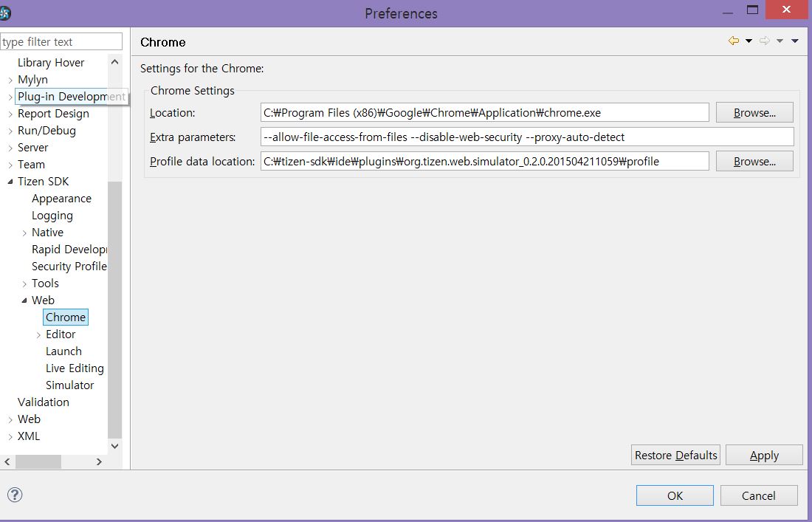Image resolution: width=812 pixels, height=522 pixels.
Task: Expand the Editor node under Web
Action: coord(38,335)
